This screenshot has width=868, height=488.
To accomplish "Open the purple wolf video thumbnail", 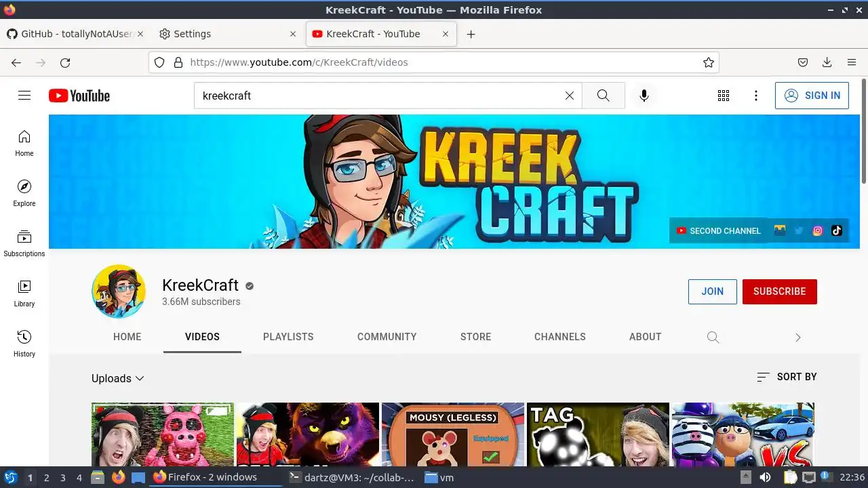I will coord(308,434).
